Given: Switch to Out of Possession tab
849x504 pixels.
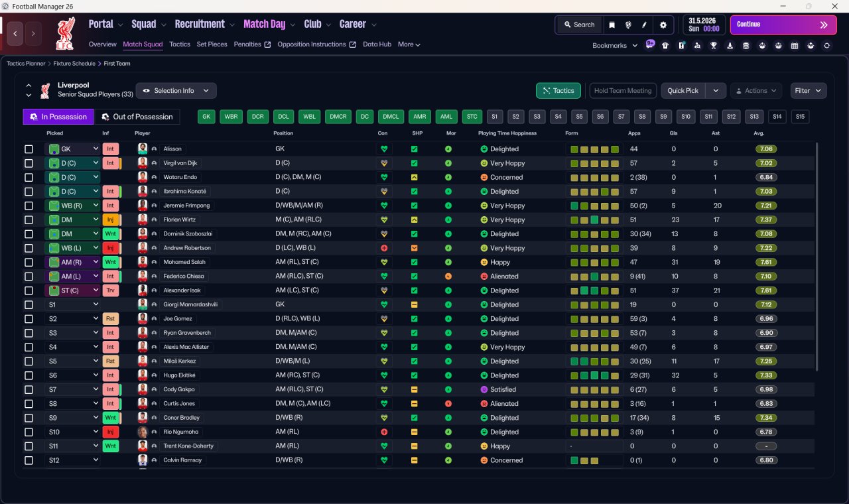Looking at the screenshot, I should coord(137,117).
